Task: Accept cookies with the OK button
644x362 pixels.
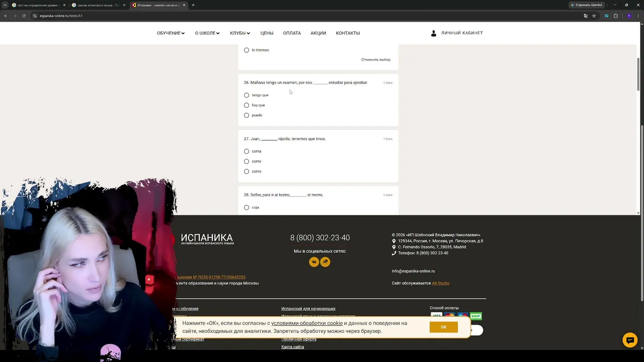Action: pyautogui.click(x=444, y=327)
